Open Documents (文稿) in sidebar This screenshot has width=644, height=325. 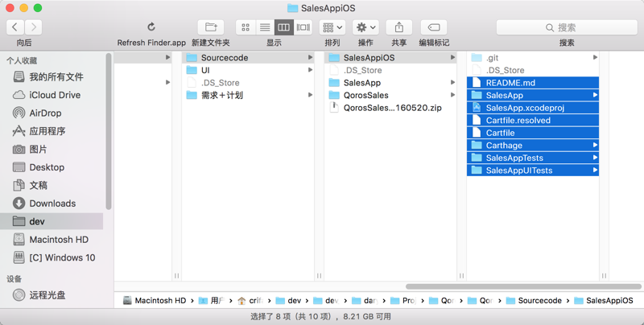point(52,185)
